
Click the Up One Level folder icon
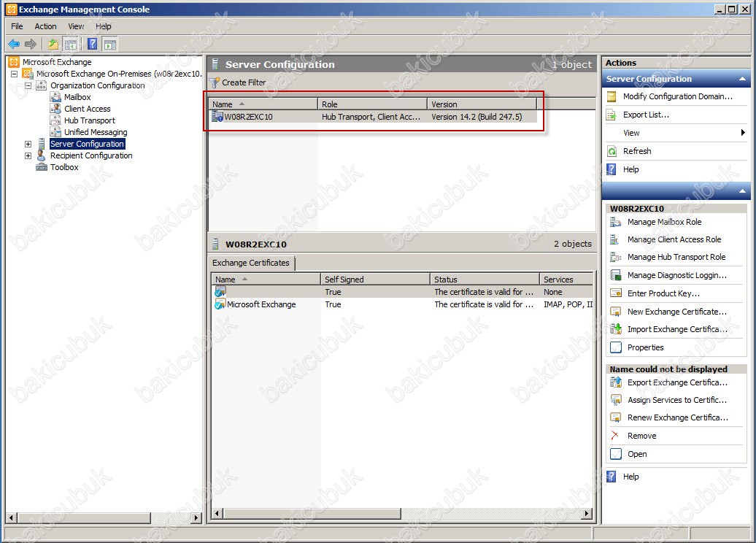(53, 45)
